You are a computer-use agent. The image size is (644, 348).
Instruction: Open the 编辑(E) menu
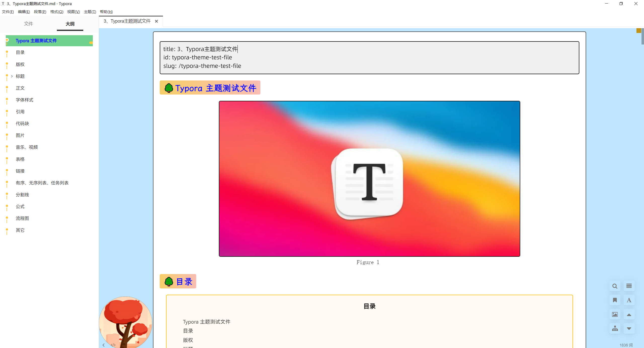coord(24,12)
